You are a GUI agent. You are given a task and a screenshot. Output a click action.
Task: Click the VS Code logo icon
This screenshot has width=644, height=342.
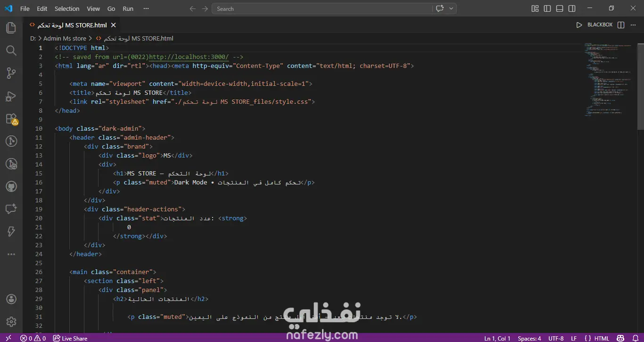(x=8, y=8)
